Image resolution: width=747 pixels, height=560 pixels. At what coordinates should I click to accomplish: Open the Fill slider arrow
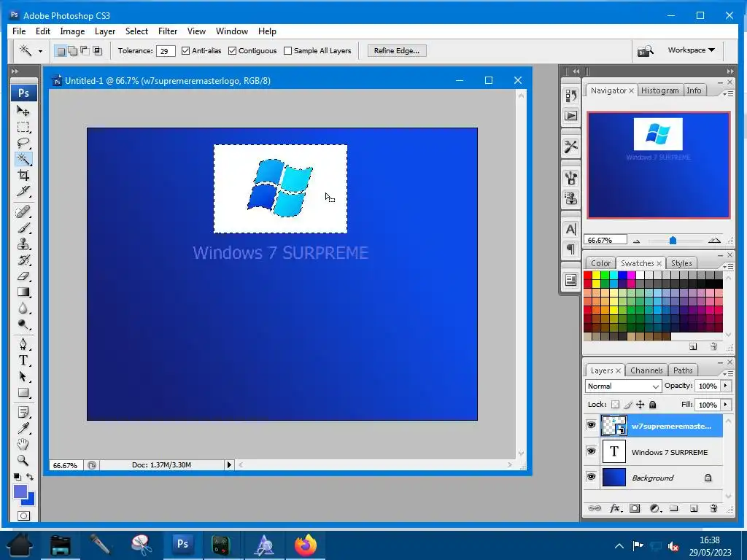point(726,405)
